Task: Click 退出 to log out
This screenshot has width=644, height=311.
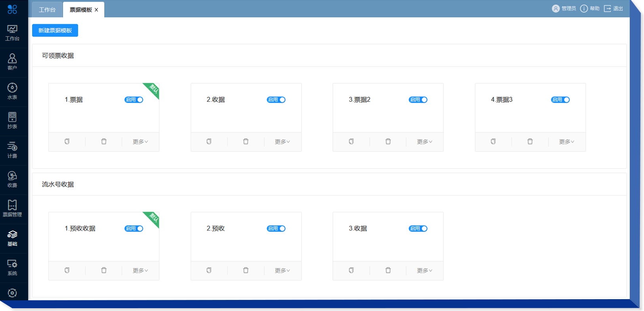Action: pos(613,8)
